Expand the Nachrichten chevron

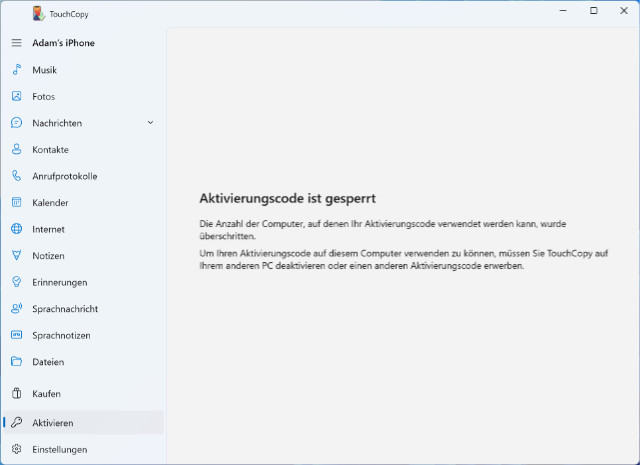pos(150,123)
